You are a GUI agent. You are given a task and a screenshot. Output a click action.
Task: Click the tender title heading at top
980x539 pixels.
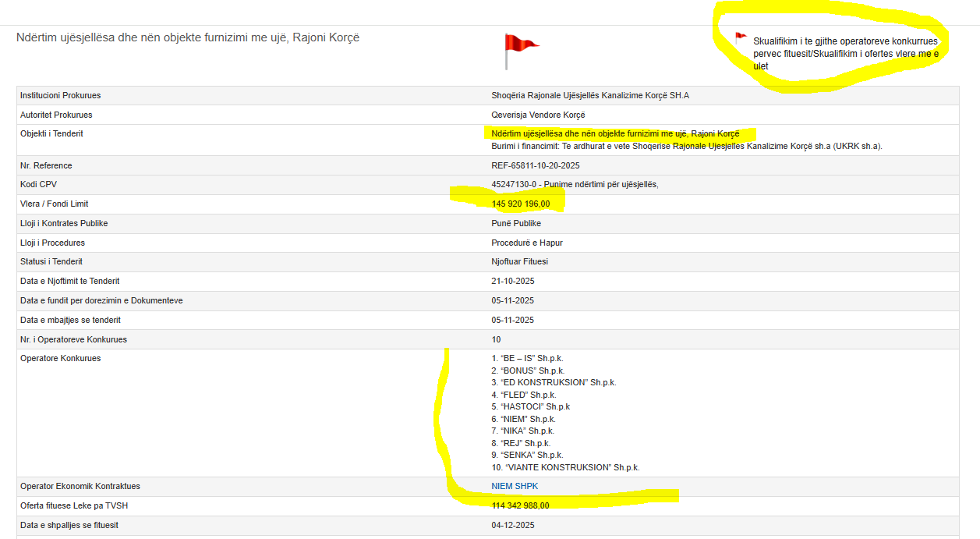(x=188, y=37)
